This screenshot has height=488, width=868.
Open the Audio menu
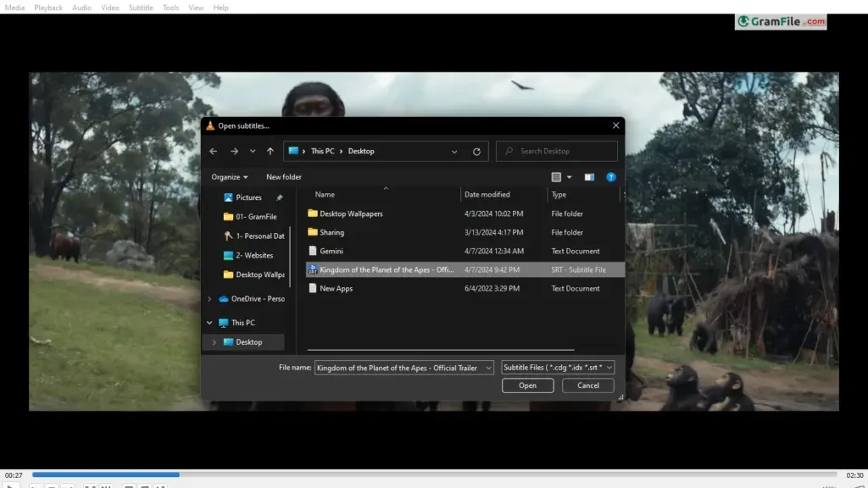[82, 8]
